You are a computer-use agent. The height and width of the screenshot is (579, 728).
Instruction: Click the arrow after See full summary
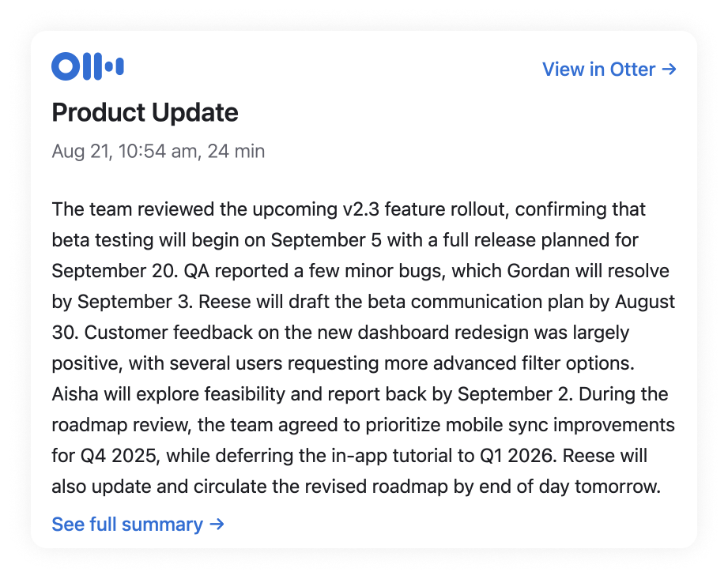(217, 524)
